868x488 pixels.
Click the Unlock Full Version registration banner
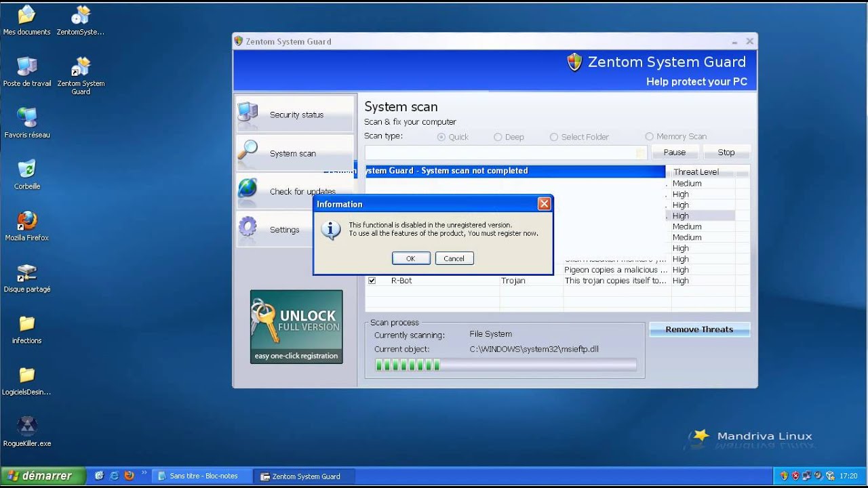tap(296, 327)
